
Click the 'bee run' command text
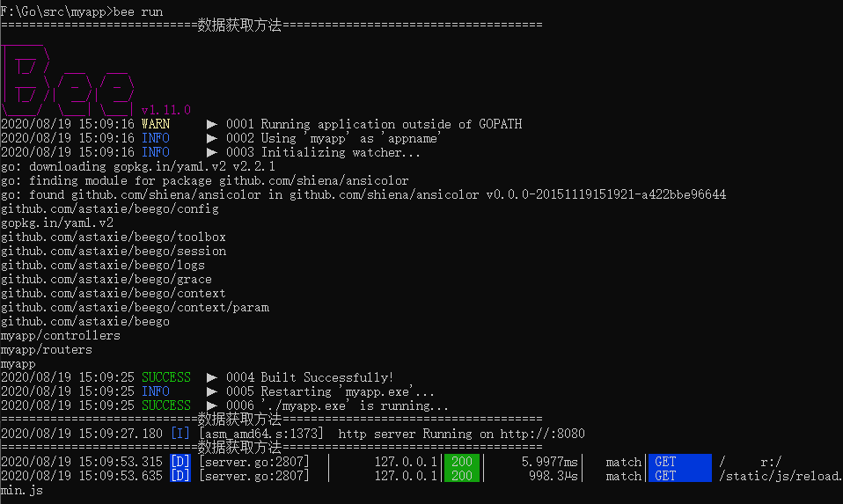tap(138, 11)
